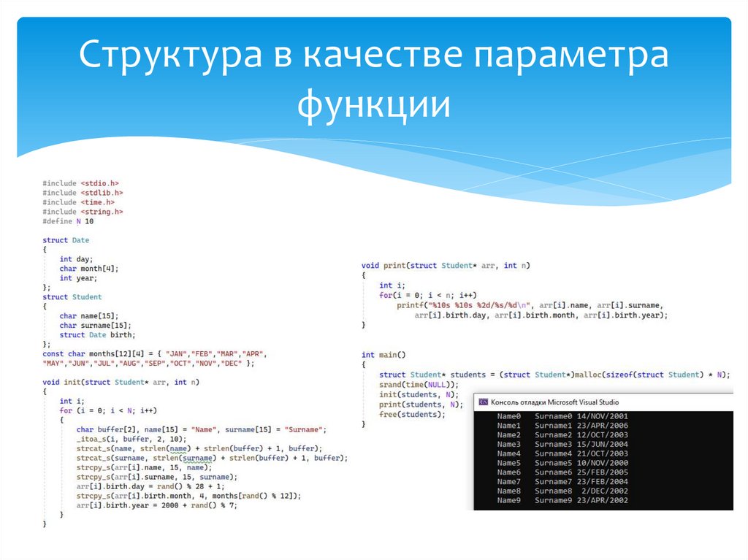Click console row 'Name0 Surname0 14/NOV/2001'
Viewport: 748px width, 560px height.
(562, 416)
